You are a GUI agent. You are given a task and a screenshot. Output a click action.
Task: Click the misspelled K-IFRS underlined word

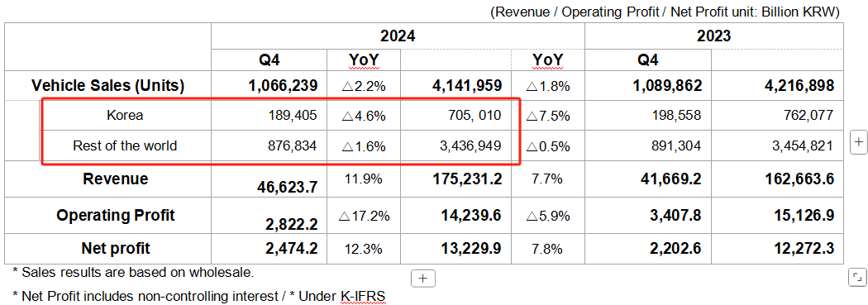coord(362,296)
